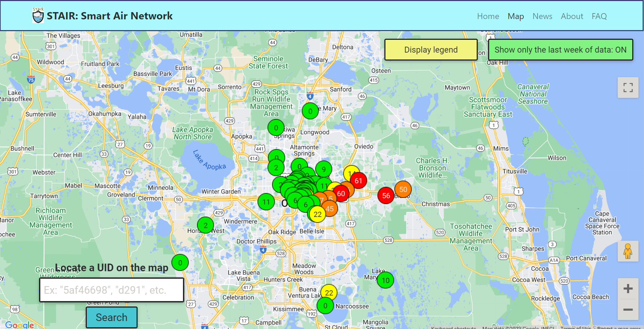This screenshot has width=644, height=329.
Task: Select the Street View pegman icon
Action: pyautogui.click(x=628, y=251)
